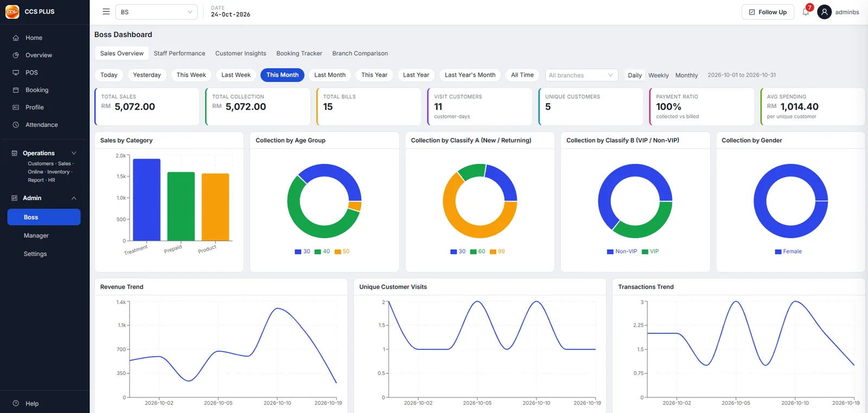Select the This Week range
This screenshot has width=868, height=413.
(x=192, y=75)
